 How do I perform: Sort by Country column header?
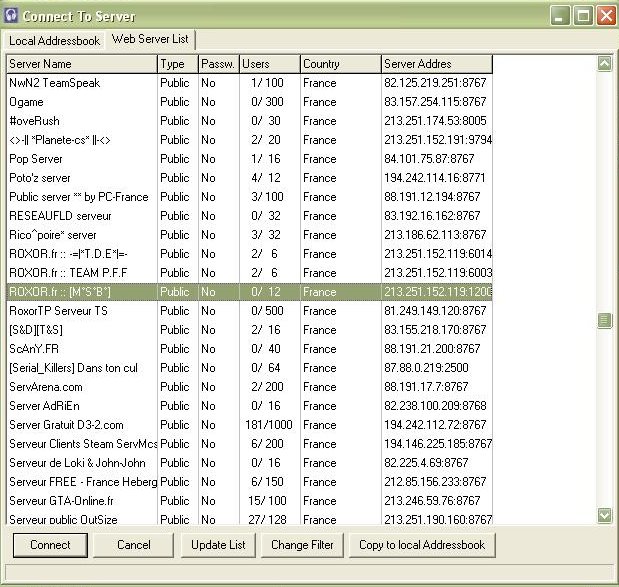[x=341, y=64]
